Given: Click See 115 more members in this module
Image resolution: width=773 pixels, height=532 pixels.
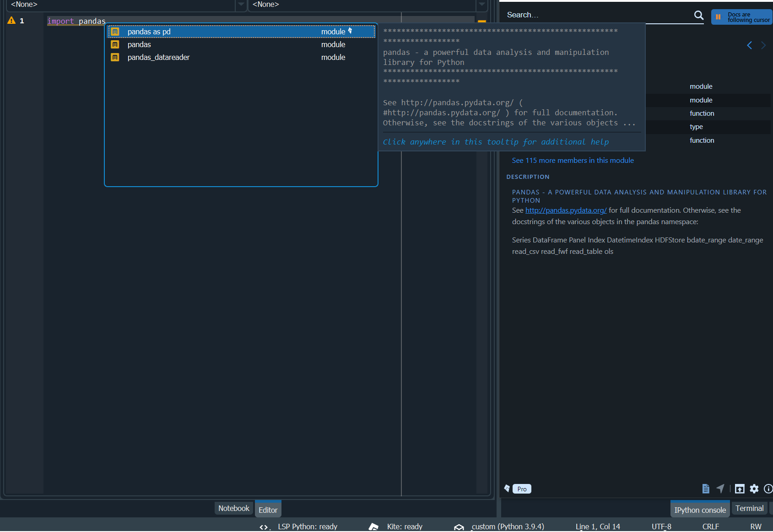Looking at the screenshot, I should tap(573, 160).
